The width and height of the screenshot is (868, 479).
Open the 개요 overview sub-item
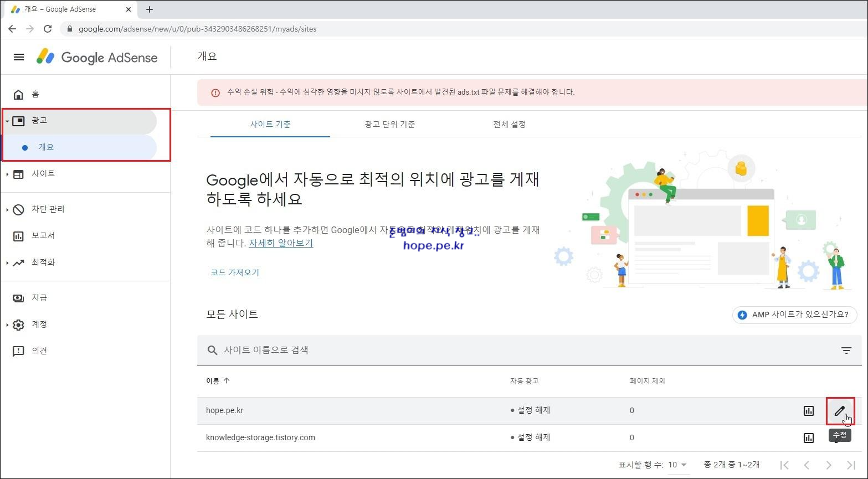tap(79, 147)
